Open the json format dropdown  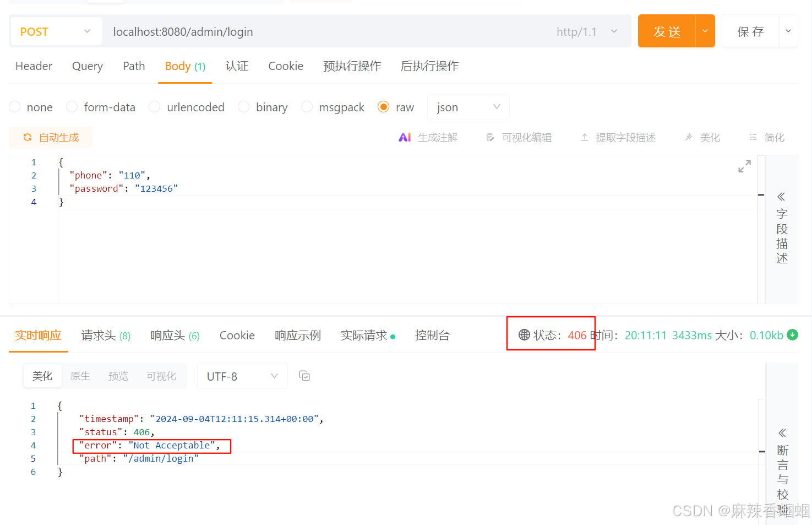coord(468,107)
